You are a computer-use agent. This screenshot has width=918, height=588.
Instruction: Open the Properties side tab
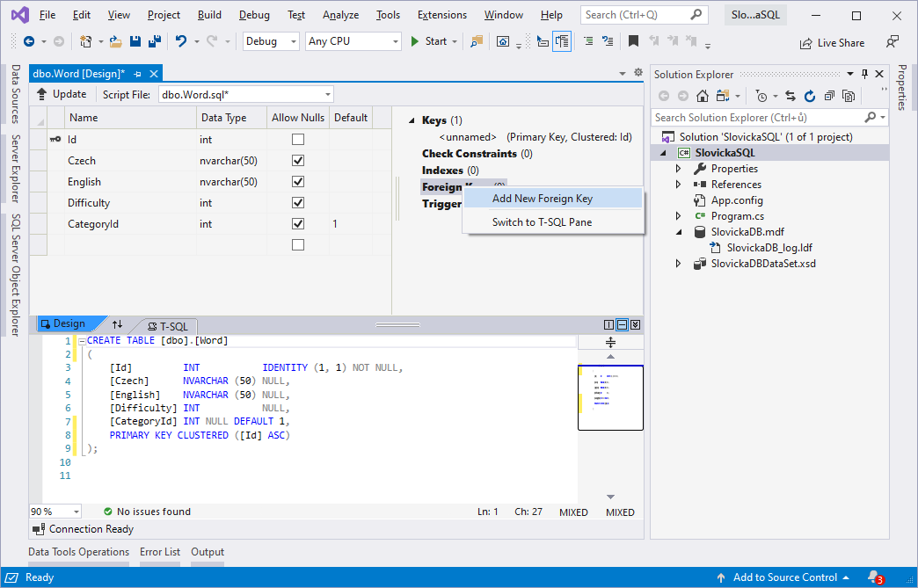[902, 87]
